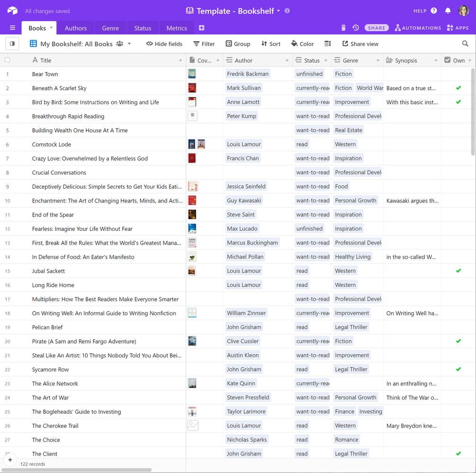Toggle Own checkbox for Bear Town row

(x=458, y=74)
